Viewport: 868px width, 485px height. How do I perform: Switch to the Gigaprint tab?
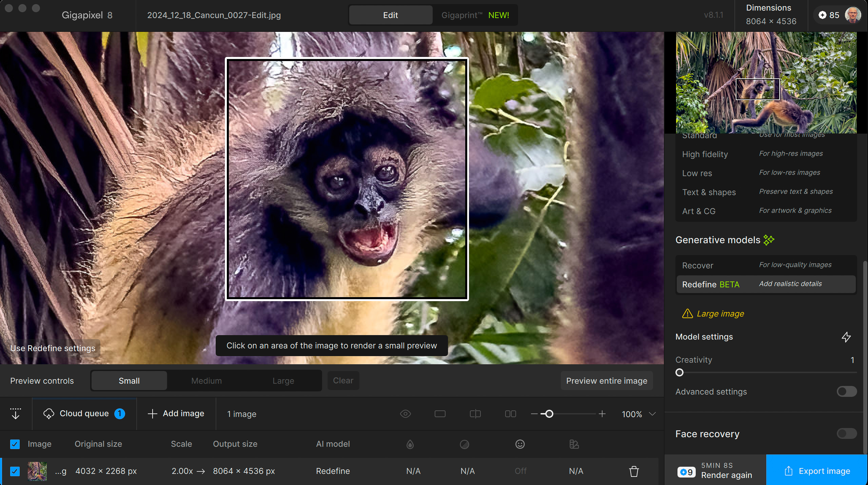475,15
